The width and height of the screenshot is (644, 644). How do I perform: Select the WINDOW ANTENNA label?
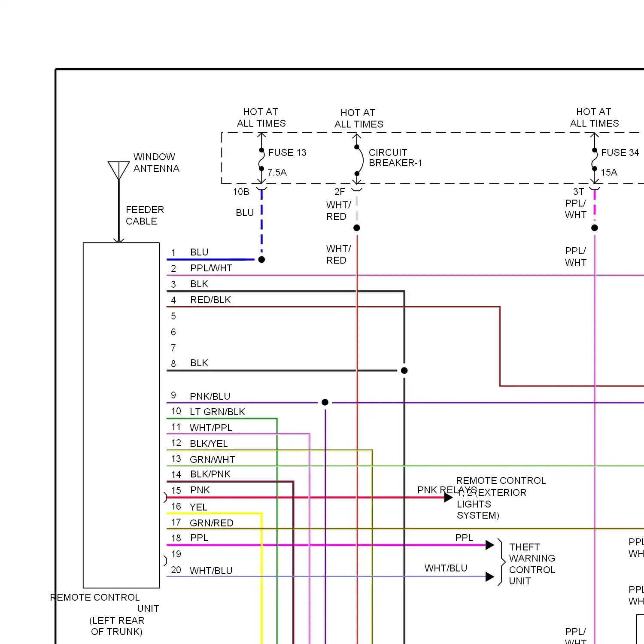coord(156,162)
